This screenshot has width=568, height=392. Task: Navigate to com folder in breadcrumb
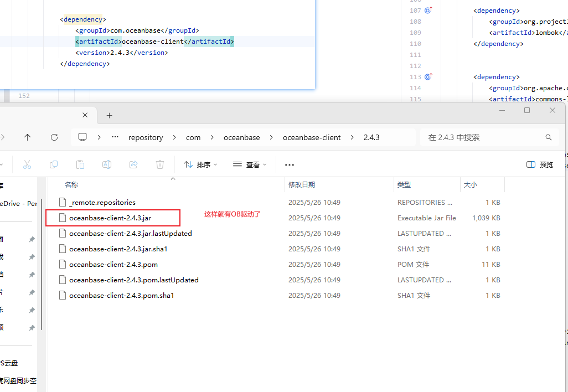[193, 137]
